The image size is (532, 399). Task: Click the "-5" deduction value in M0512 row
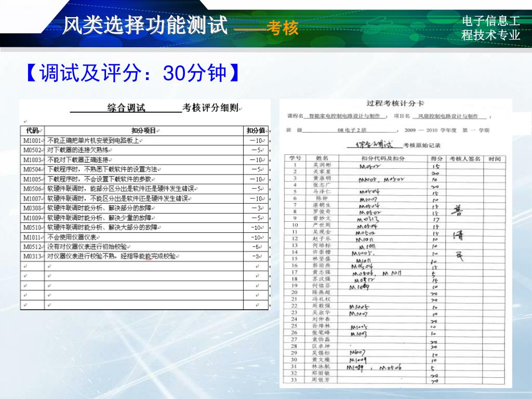pos(257,247)
